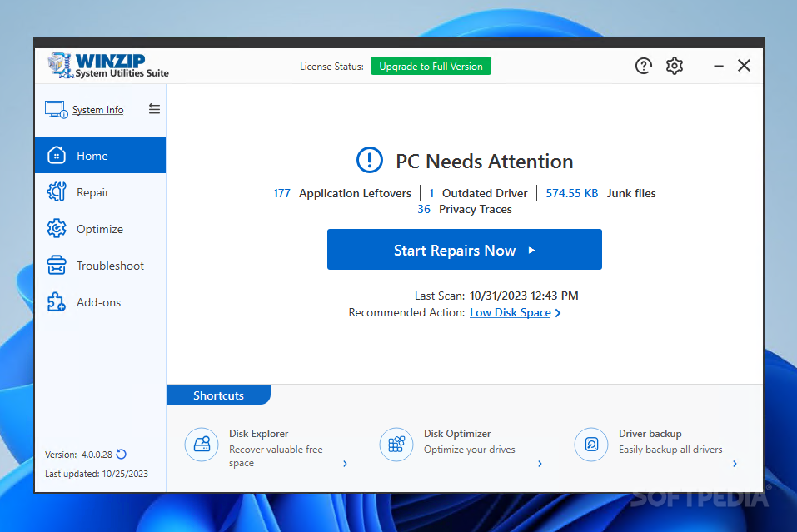The height and width of the screenshot is (532, 797).
Task: Click the Add-ons puzzle piece icon
Action: coord(57,302)
